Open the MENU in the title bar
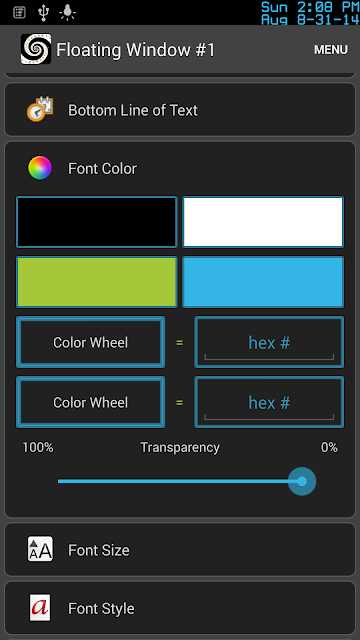 pyautogui.click(x=331, y=50)
